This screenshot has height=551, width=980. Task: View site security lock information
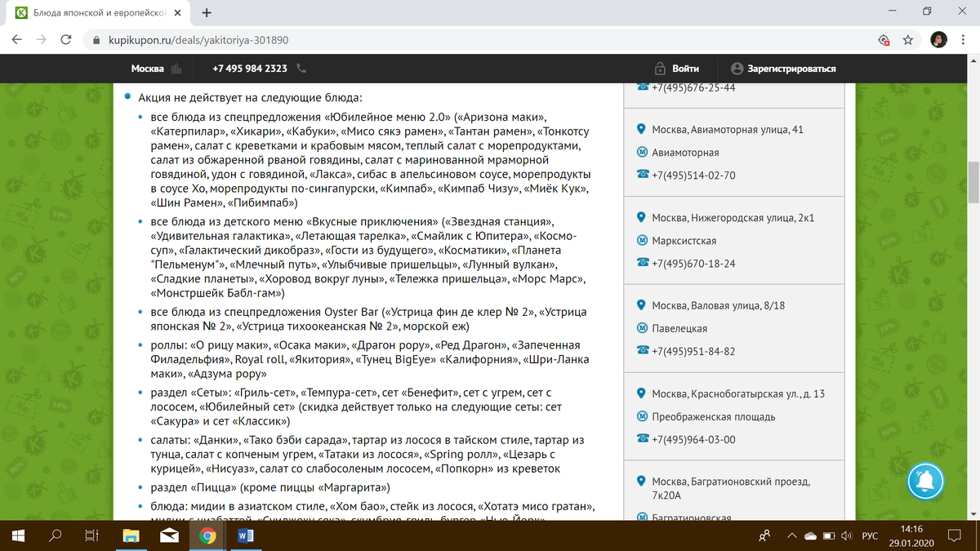coord(96,39)
